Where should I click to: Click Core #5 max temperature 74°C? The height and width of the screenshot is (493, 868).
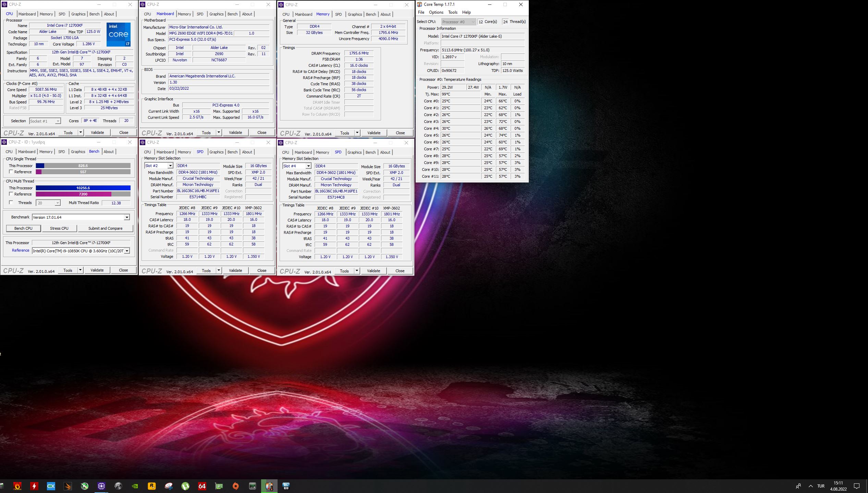click(503, 135)
